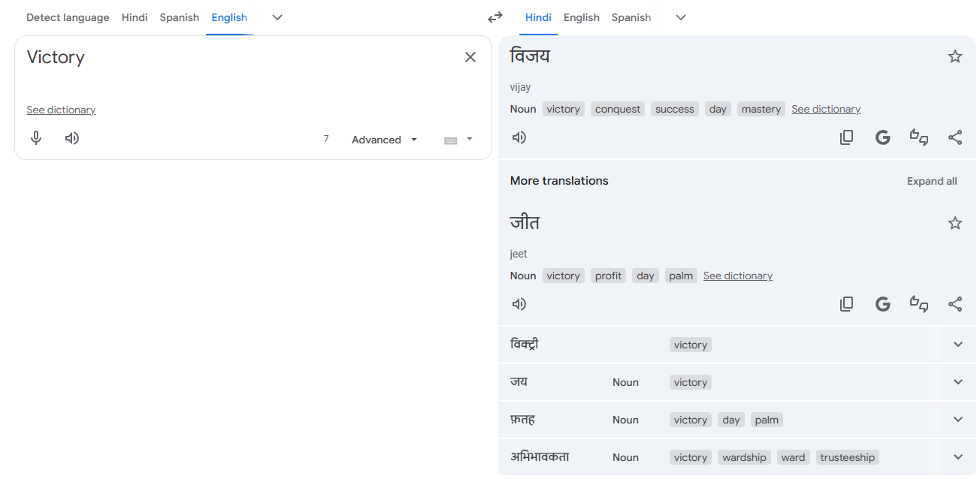Click the More translations heading
The height and width of the screenshot is (479, 980).
click(x=559, y=180)
